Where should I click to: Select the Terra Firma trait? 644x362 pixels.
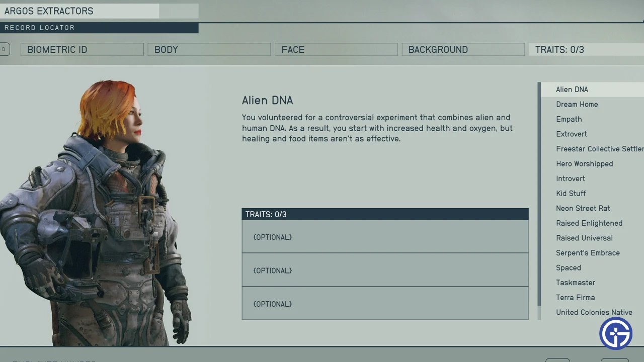tap(576, 298)
